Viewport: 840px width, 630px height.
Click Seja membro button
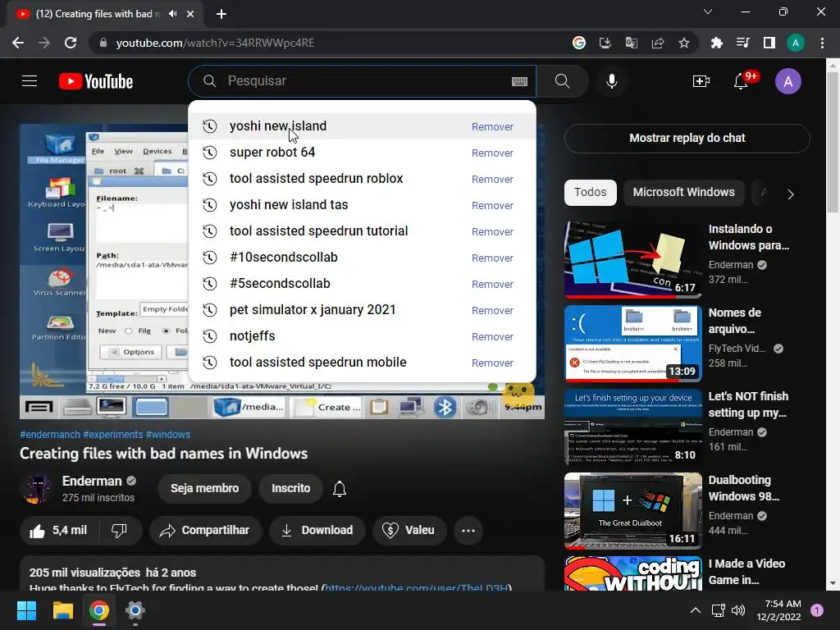204,489
